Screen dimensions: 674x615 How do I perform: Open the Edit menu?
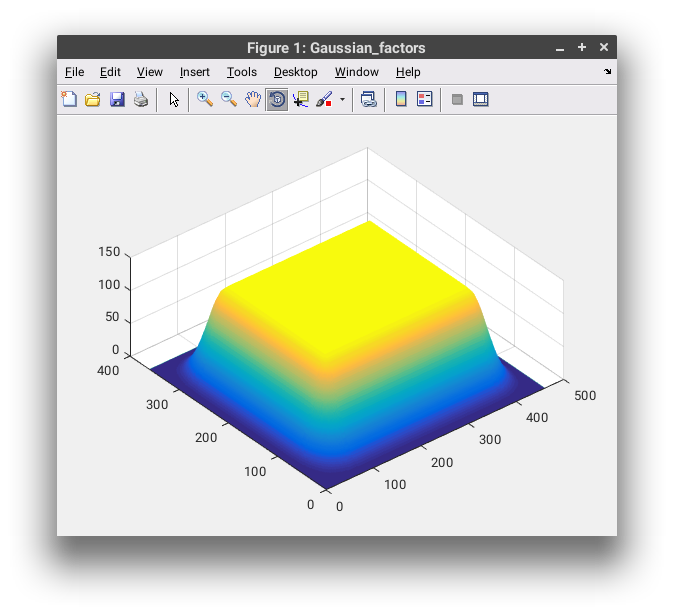pyautogui.click(x=110, y=72)
